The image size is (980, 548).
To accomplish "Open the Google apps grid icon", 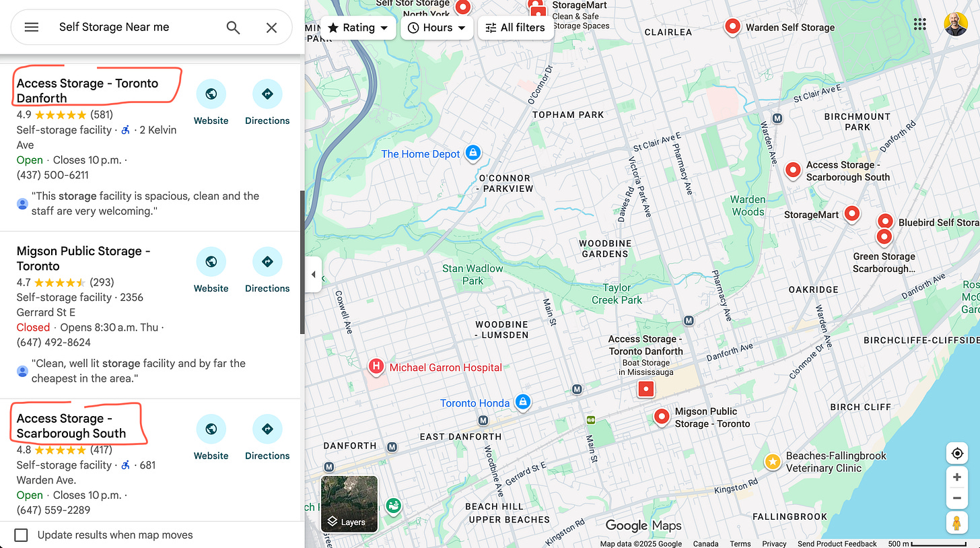I will click(x=920, y=24).
